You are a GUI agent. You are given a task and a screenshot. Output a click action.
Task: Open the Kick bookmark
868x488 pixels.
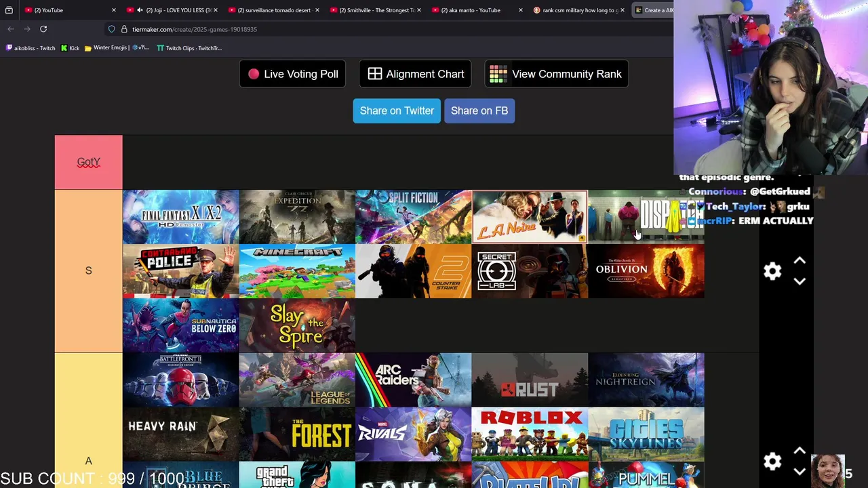click(x=70, y=48)
